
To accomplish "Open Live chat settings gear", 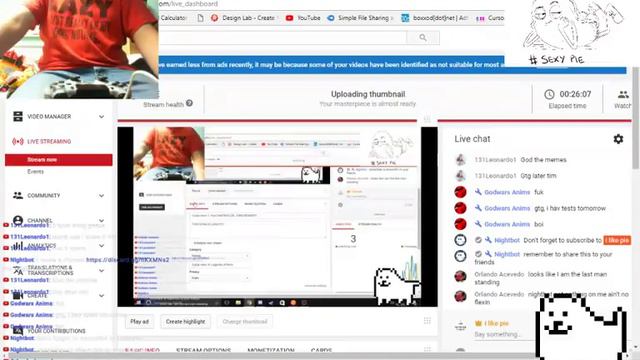I will [x=618, y=139].
